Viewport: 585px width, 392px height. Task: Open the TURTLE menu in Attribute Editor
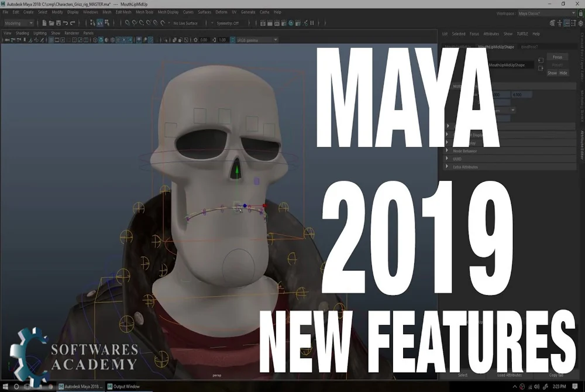click(522, 34)
